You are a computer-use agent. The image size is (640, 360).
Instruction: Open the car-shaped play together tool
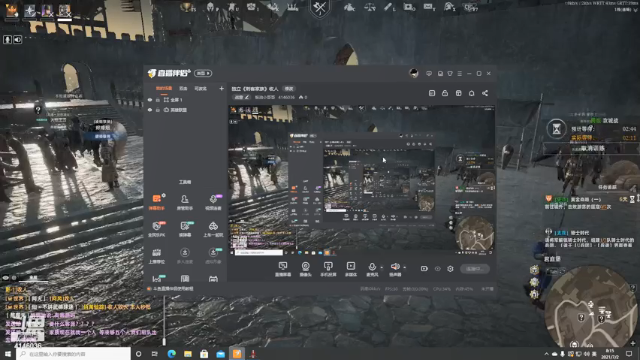pos(213,229)
